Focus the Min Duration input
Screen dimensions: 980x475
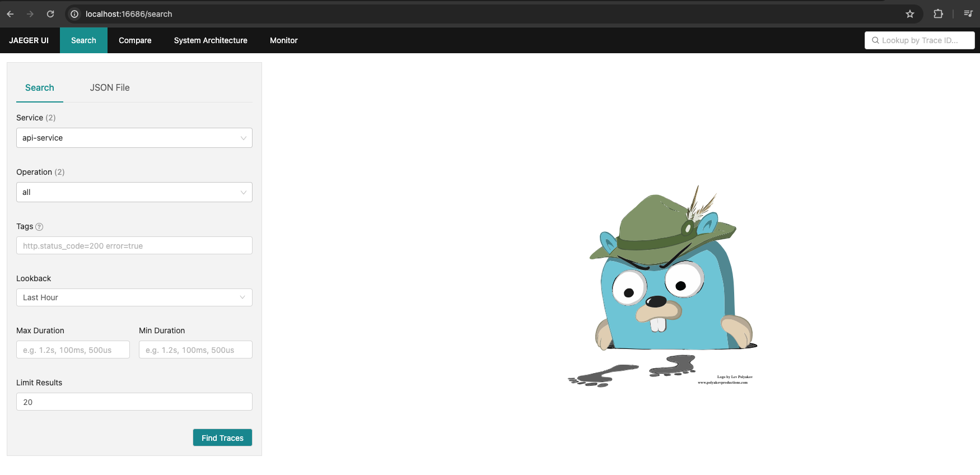pyautogui.click(x=195, y=350)
